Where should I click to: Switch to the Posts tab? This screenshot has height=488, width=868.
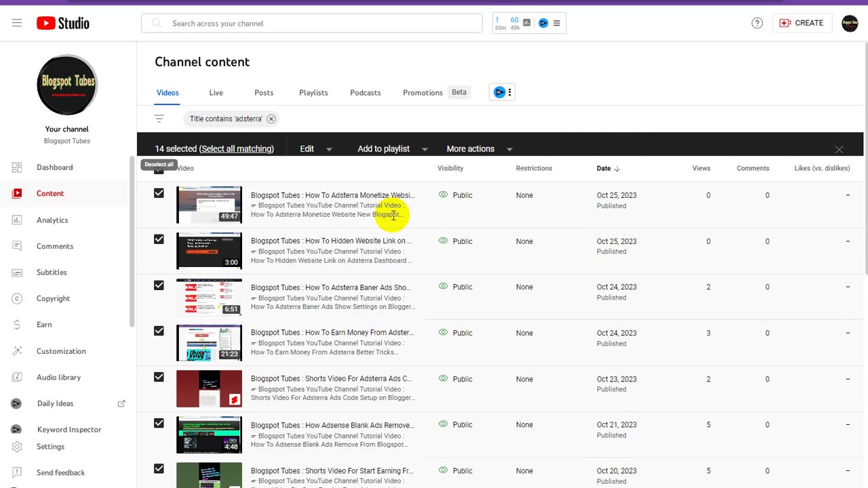tap(264, 93)
